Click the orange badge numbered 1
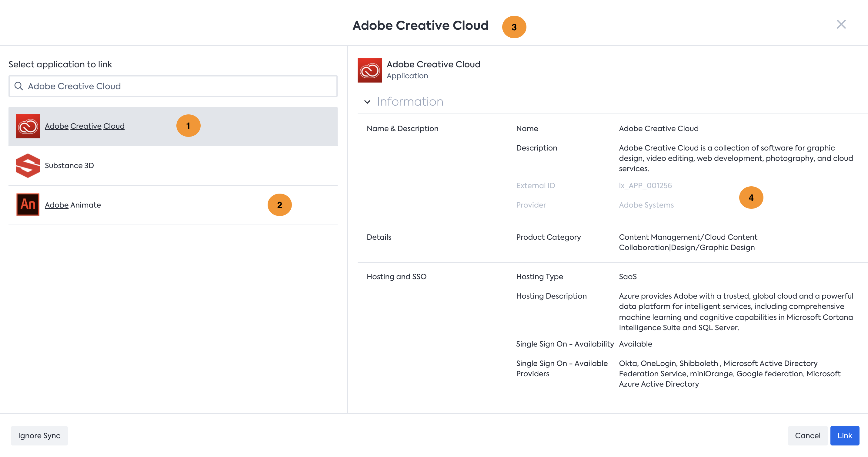 coord(188,126)
